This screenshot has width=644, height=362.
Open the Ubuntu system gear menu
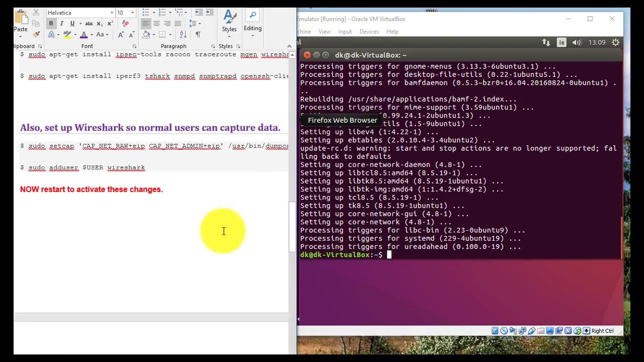point(615,43)
